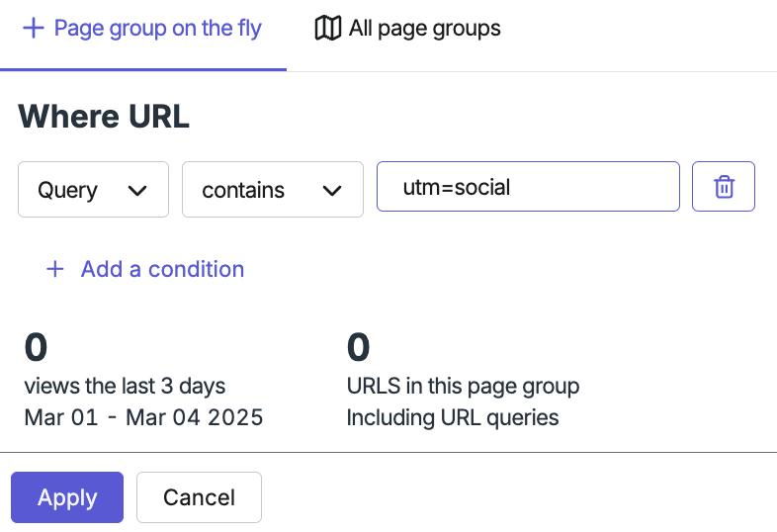Select the 'Including URL queries' text
The width and height of the screenshot is (777, 532).
pyautogui.click(x=453, y=417)
